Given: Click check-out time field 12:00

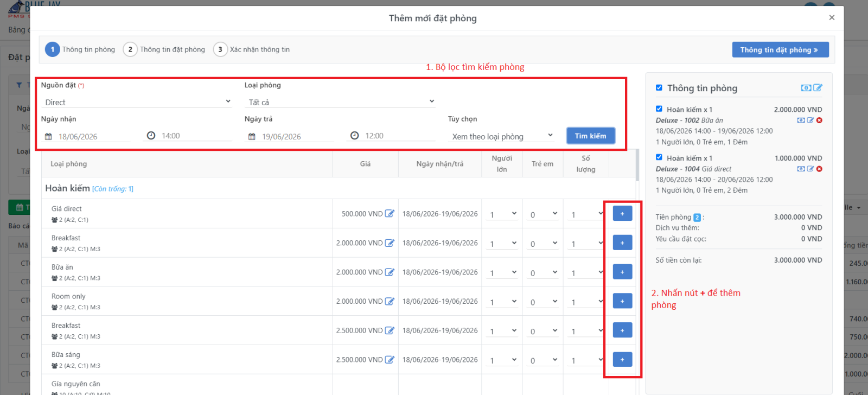Looking at the screenshot, I should click(399, 136).
